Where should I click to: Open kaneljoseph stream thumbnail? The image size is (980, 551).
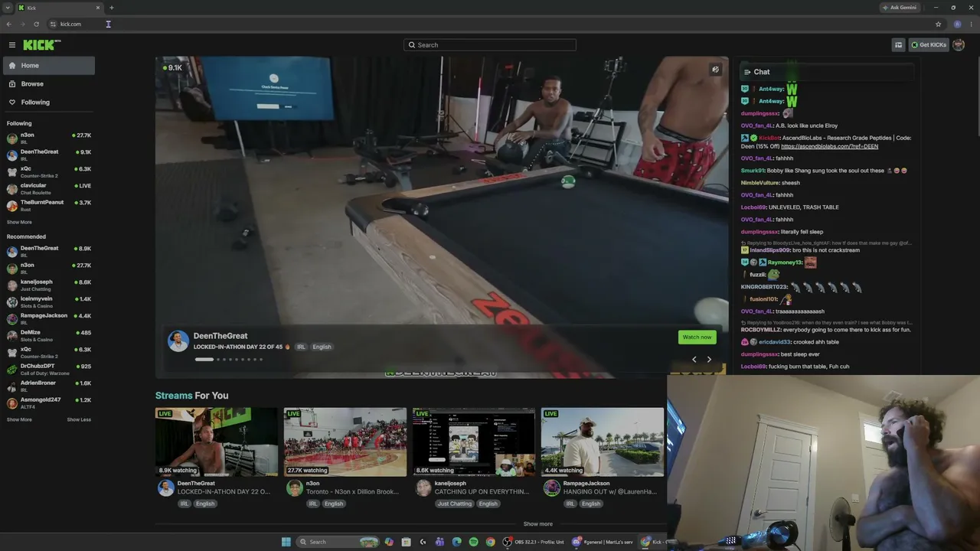474,442
